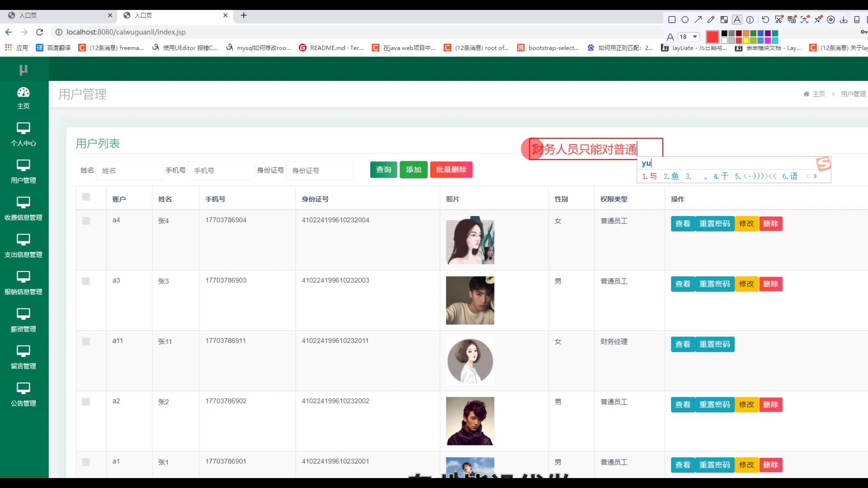Viewport: 868px width, 488px height.
Task: Select the mosaic blur tool
Action: click(x=724, y=19)
